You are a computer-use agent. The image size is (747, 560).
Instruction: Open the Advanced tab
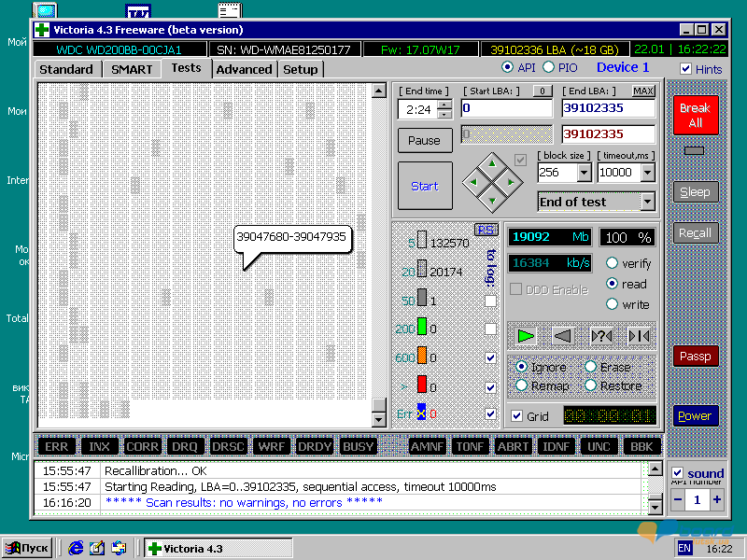pyautogui.click(x=244, y=69)
